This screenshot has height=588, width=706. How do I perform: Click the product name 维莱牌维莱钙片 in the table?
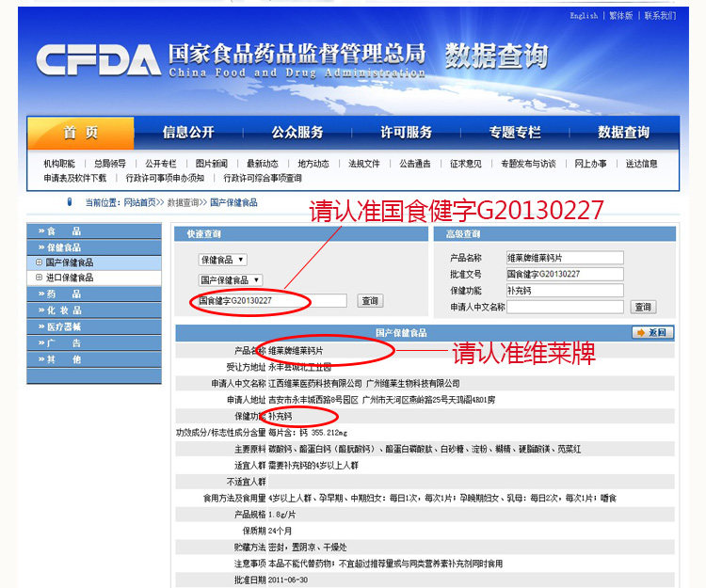(x=296, y=351)
